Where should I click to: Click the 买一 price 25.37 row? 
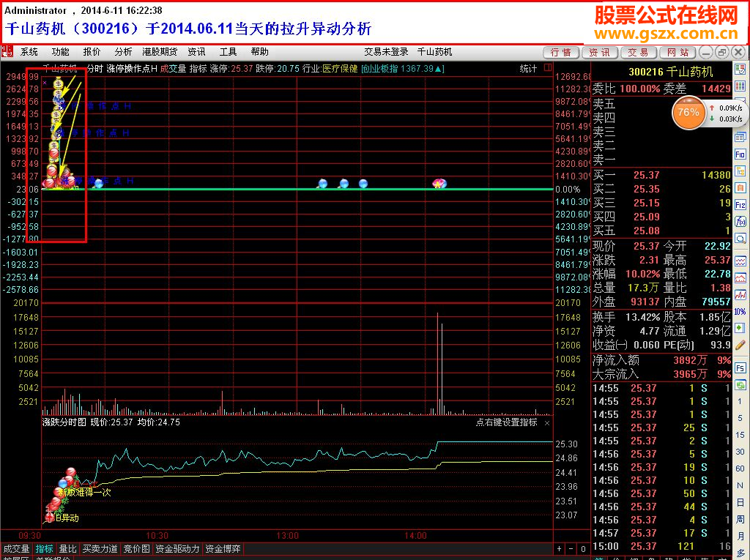(x=662, y=175)
